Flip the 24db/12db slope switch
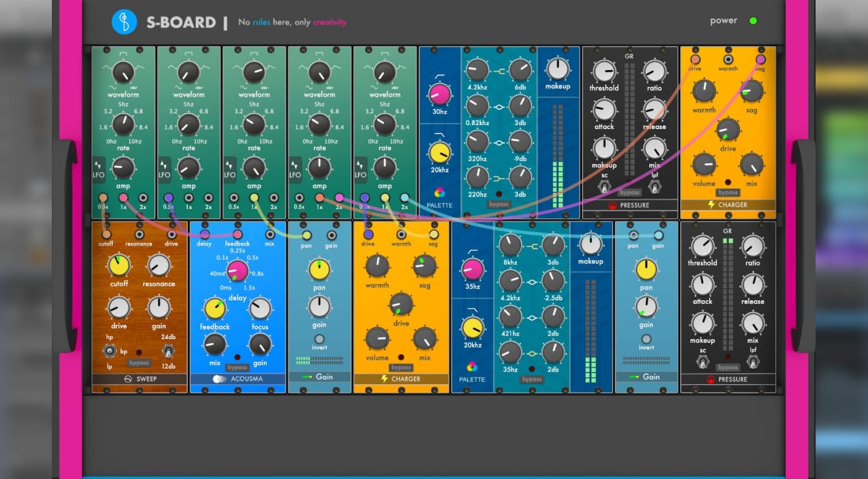This screenshot has width=868, height=479. coord(168,352)
